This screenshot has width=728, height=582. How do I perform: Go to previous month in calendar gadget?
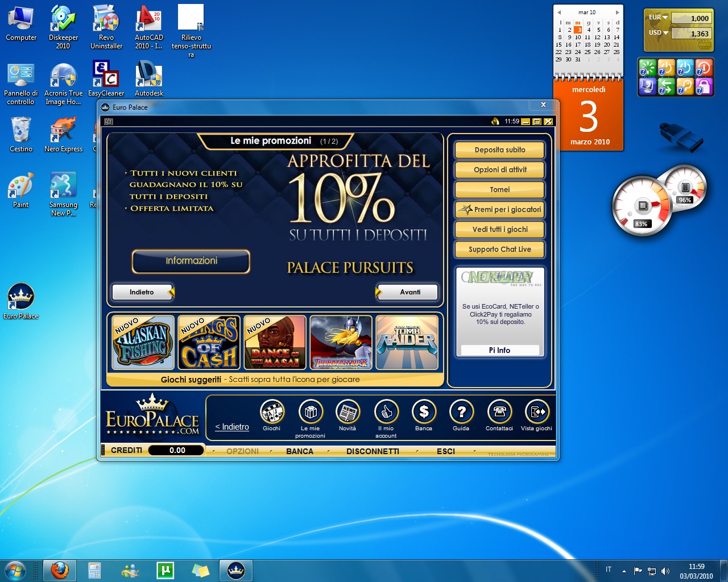[559, 13]
